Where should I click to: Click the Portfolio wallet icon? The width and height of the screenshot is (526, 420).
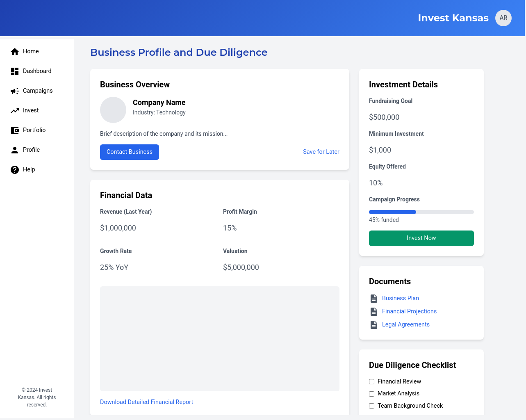pyautogui.click(x=15, y=130)
